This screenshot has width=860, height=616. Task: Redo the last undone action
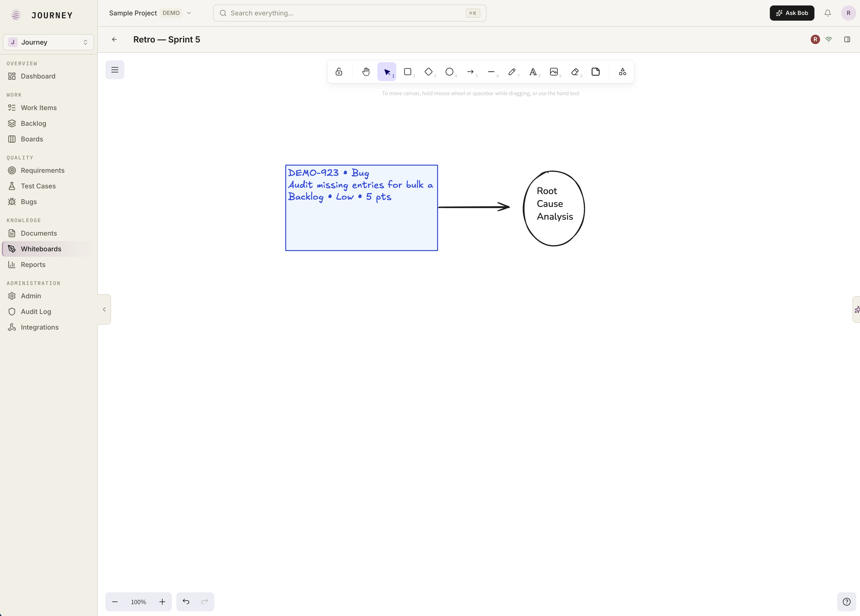205,602
